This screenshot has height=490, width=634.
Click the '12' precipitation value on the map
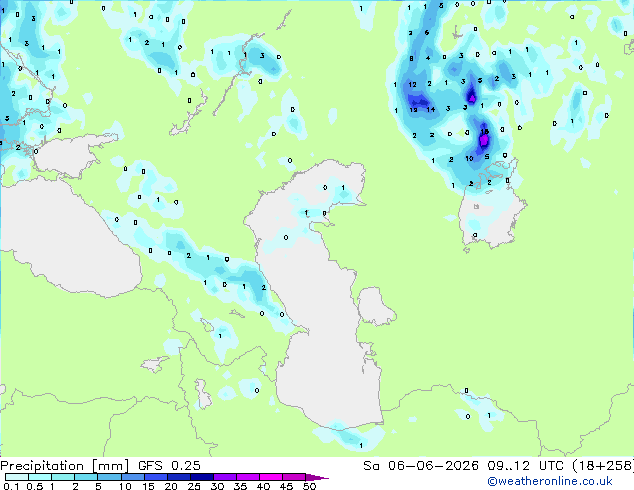[412, 84]
